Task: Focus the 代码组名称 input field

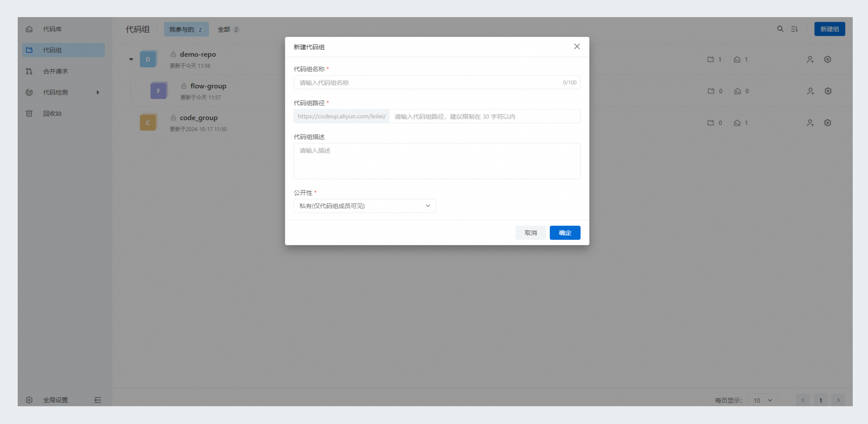Action: point(437,82)
